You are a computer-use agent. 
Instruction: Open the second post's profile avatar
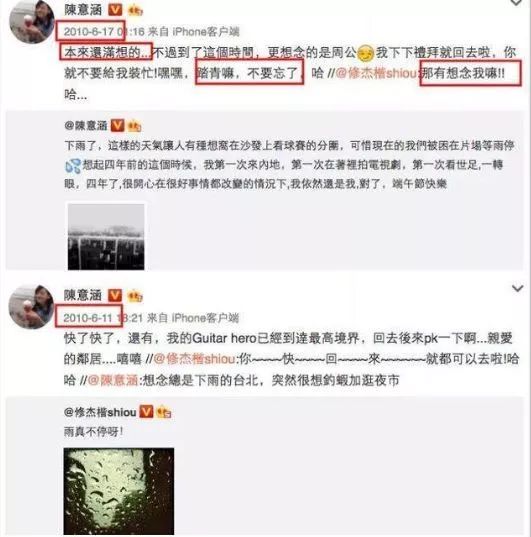[x=32, y=307]
